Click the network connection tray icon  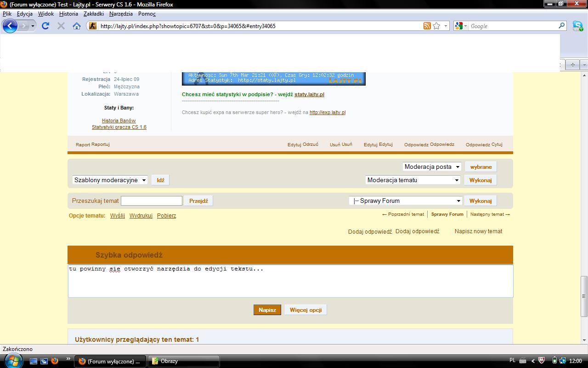562,361
